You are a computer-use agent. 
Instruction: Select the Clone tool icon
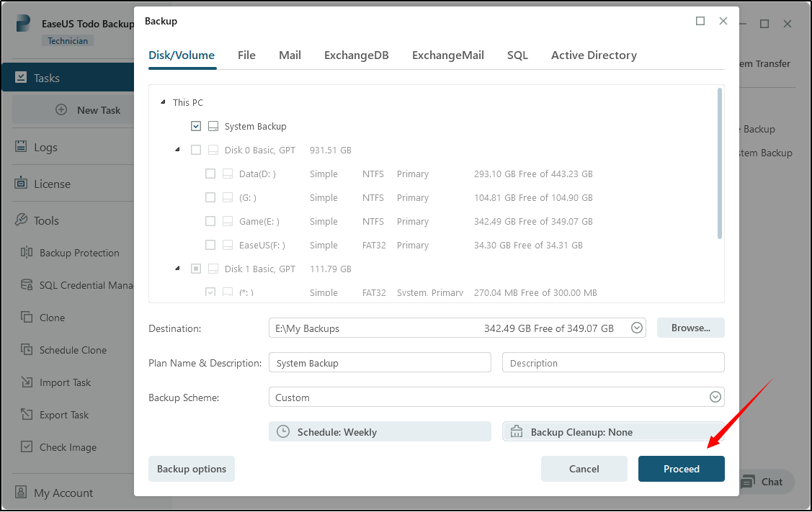(27, 318)
